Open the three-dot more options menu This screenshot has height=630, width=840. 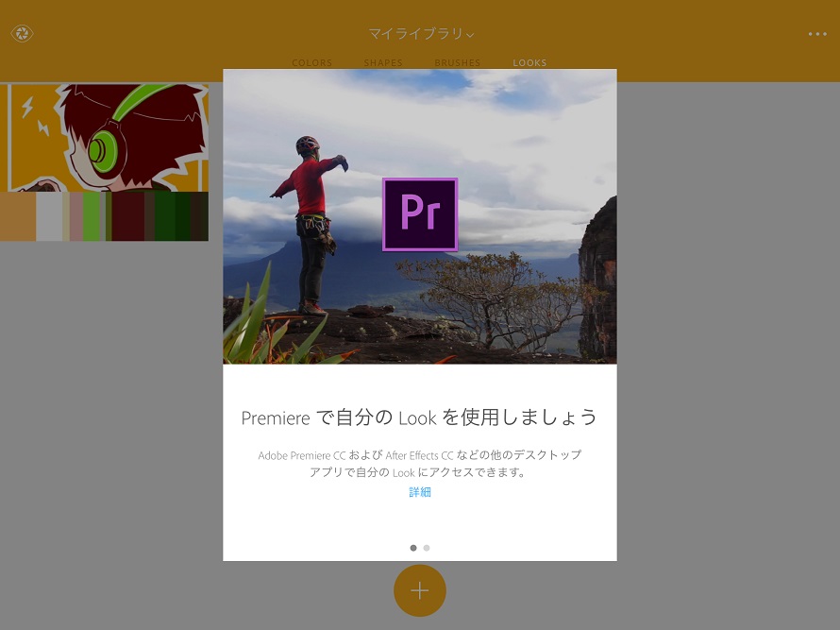coord(817,34)
